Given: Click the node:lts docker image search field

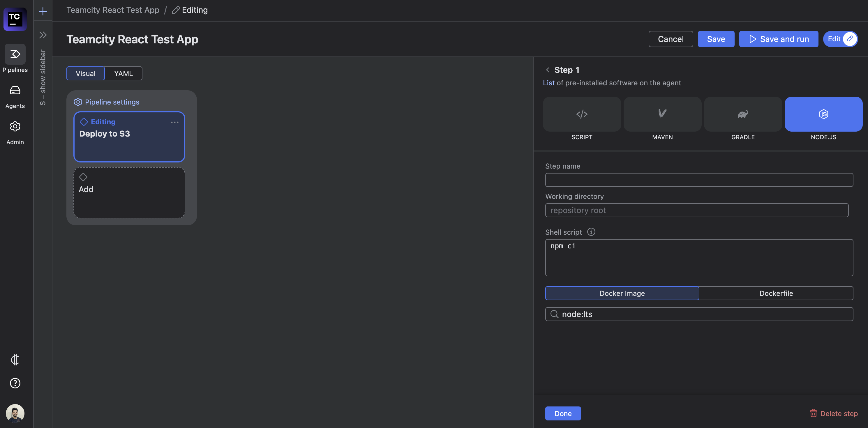Looking at the screenshot, I should (x=699, y=314).
